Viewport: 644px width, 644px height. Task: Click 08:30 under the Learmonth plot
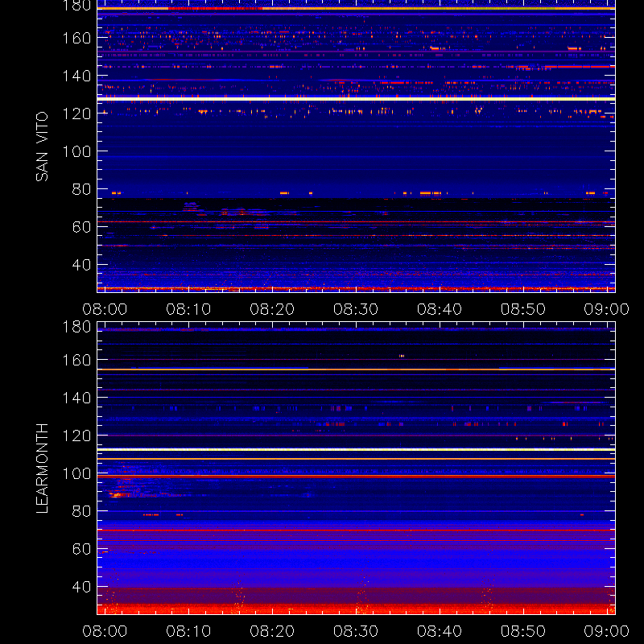[356, 631]
